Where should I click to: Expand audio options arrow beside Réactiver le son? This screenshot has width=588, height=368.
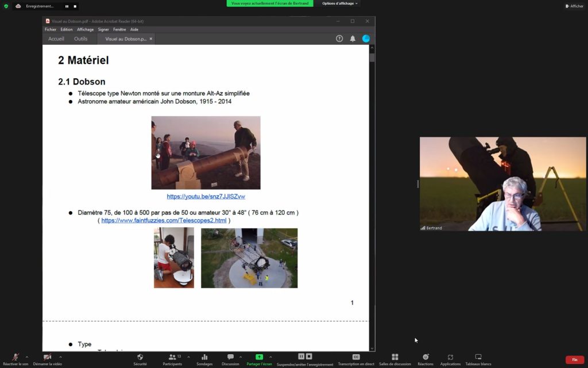(27, 357)
